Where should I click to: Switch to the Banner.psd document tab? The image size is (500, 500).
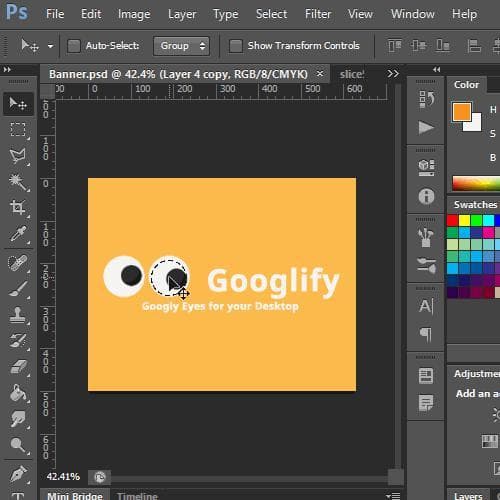coord(178,74)
